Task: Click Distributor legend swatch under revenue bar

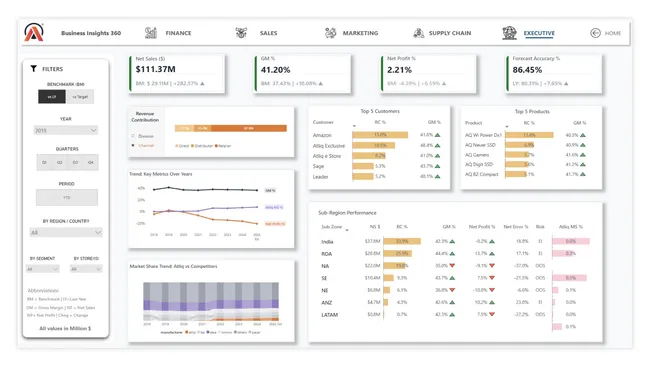Action: (192, 146)
